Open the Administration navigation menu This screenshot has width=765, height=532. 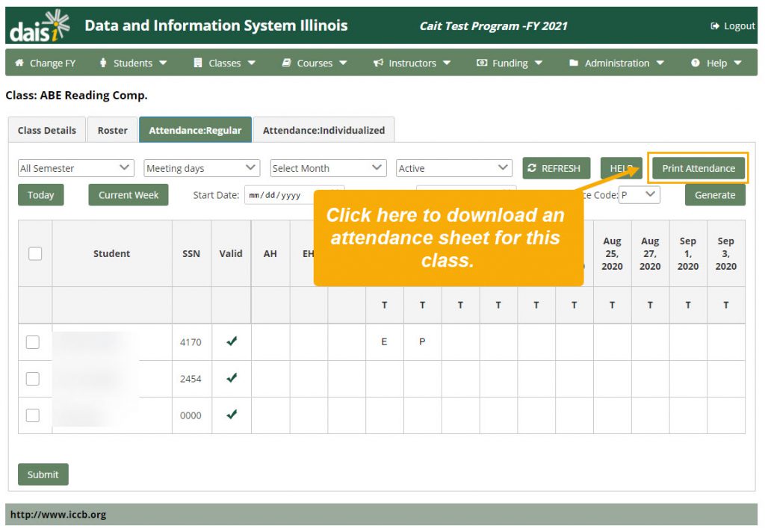coord(616,63)
